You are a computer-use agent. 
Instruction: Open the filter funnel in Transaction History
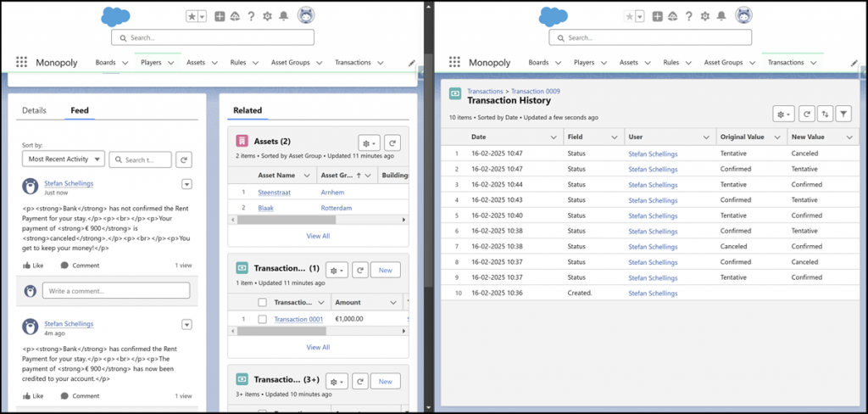[x=843, y=115]
